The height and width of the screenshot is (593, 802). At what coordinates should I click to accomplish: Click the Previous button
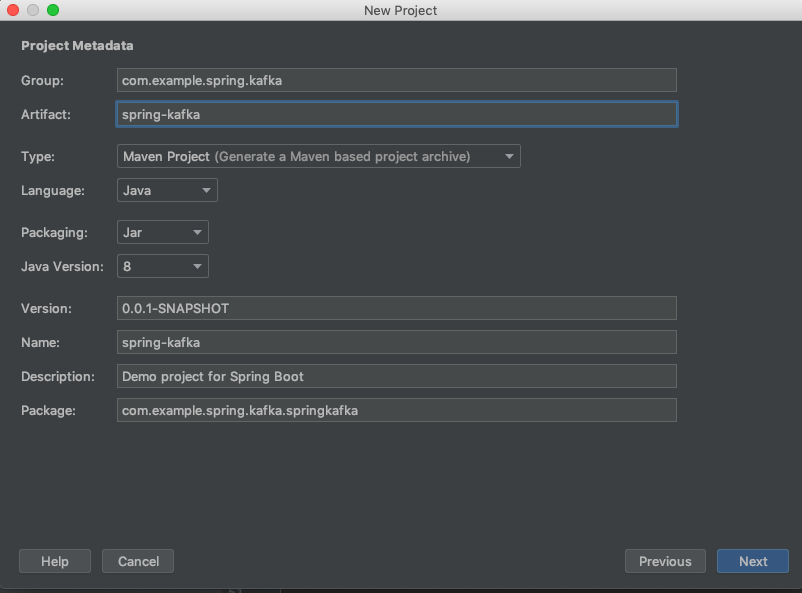(665, 561)
